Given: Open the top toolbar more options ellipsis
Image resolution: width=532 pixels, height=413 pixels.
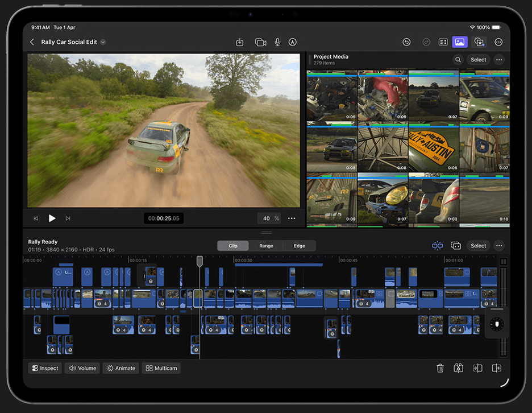Looking at the screenshot, I should (498, 42).
